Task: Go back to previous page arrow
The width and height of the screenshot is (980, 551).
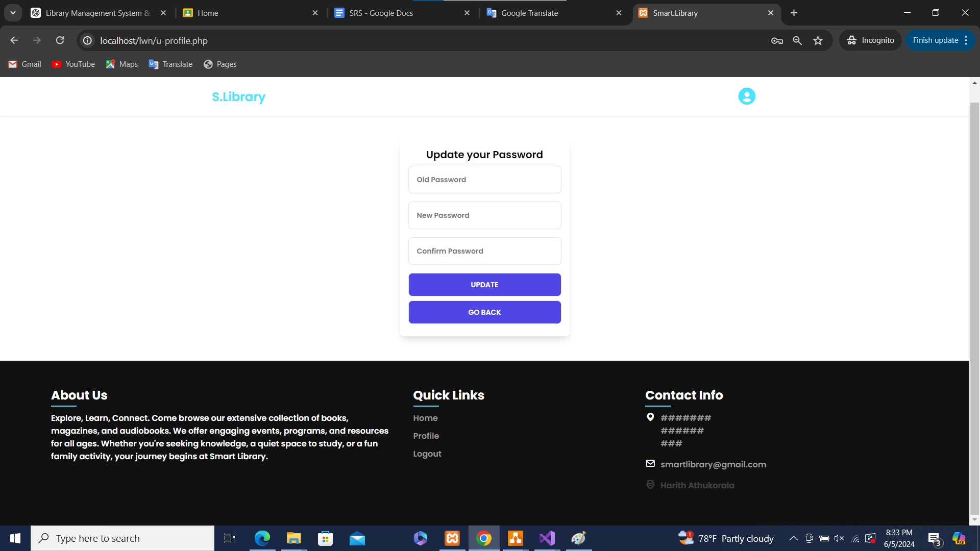Action: (x=14, y=40)
